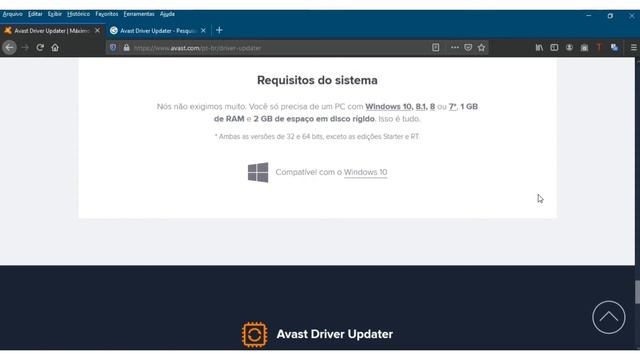Go back to the previous page
This screenshot has width=640, height=360.
point(9,48)
